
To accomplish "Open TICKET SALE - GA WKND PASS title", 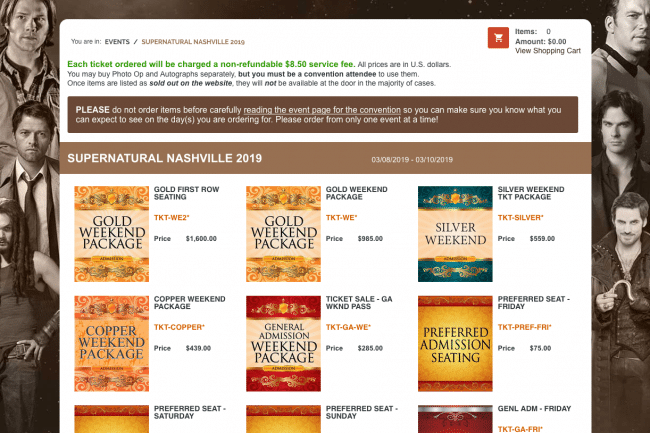I will [364, 304].
